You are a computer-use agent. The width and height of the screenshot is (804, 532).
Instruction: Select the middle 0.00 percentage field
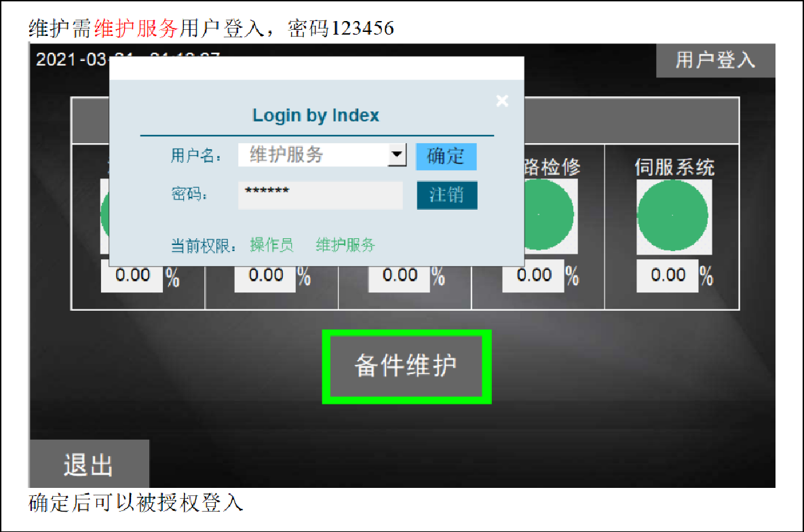click(399, 276)
